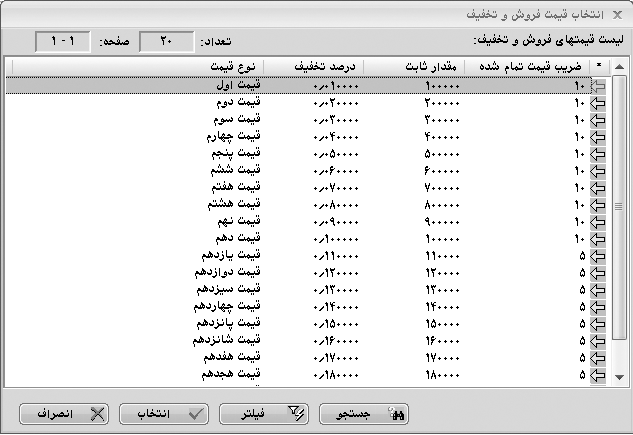633x435 pixels.
Task: Sort by the نوع قیمت column header
Action: pos(232,67)
